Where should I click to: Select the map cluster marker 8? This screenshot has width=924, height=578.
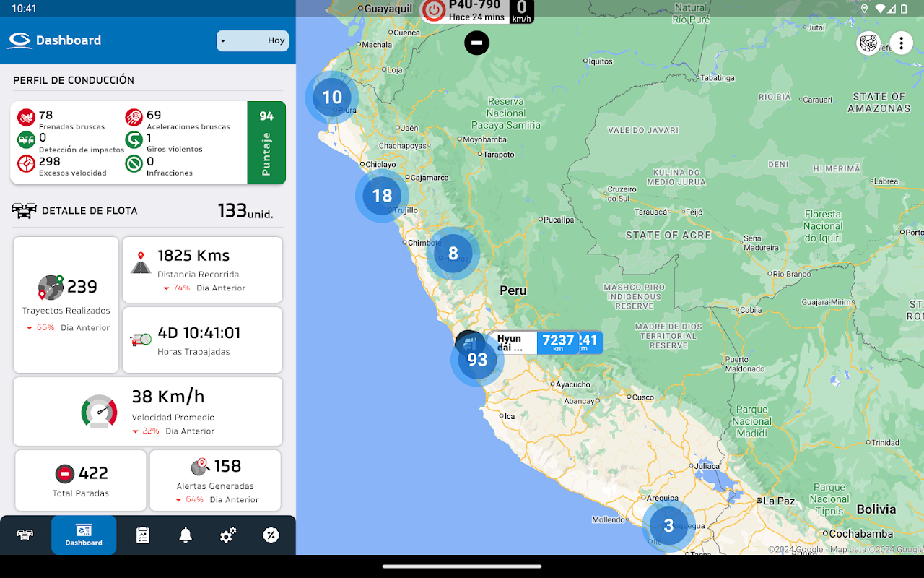453,254
